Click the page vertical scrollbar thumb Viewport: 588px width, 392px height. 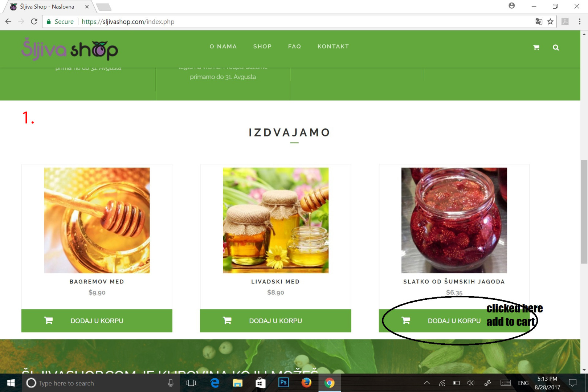[x=584, y=212]
